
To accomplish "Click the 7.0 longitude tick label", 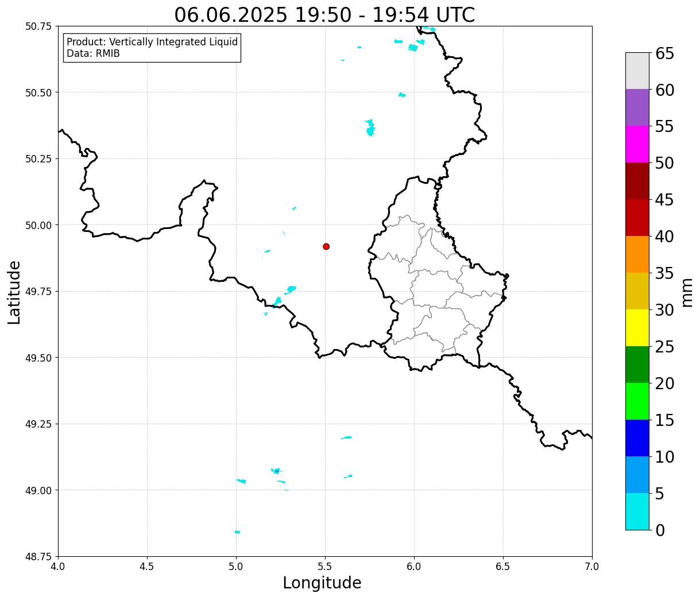I will point(592,566).
